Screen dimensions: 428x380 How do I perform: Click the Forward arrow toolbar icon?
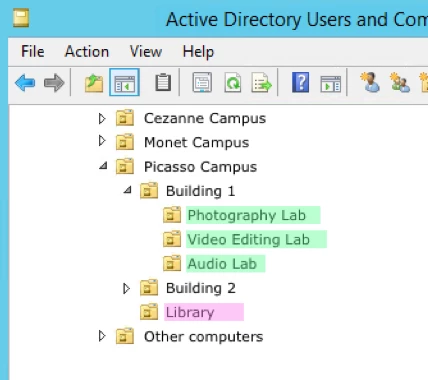54,83
